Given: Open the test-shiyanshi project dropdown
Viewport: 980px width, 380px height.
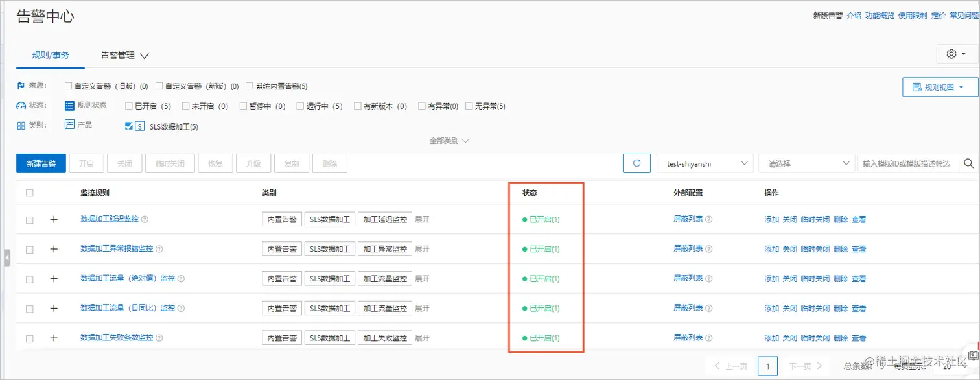Looking at the screenshot, I should (x=705, y=163).
